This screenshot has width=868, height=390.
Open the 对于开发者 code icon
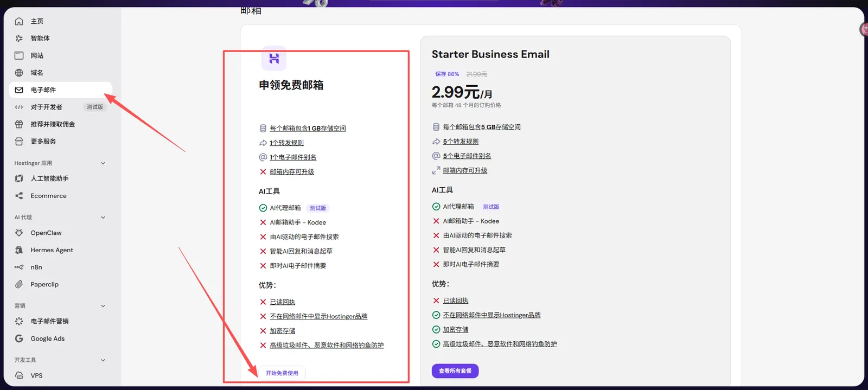pyautogui.click(x=19, y=107)
